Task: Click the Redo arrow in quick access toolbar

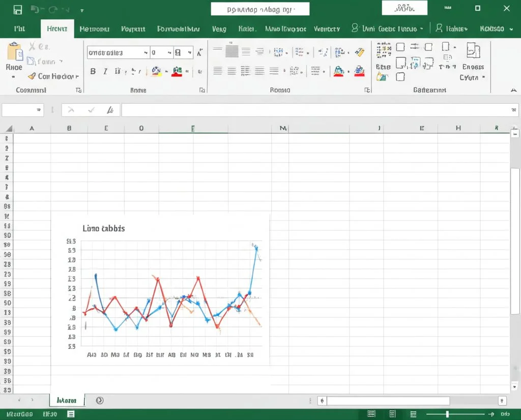Action: pos(52,10)
